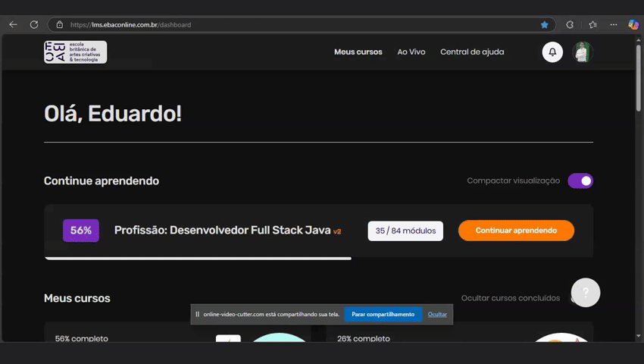Open the notifications bell
Viewport: 644px width, 364px height.
click(x=552, y=52)
